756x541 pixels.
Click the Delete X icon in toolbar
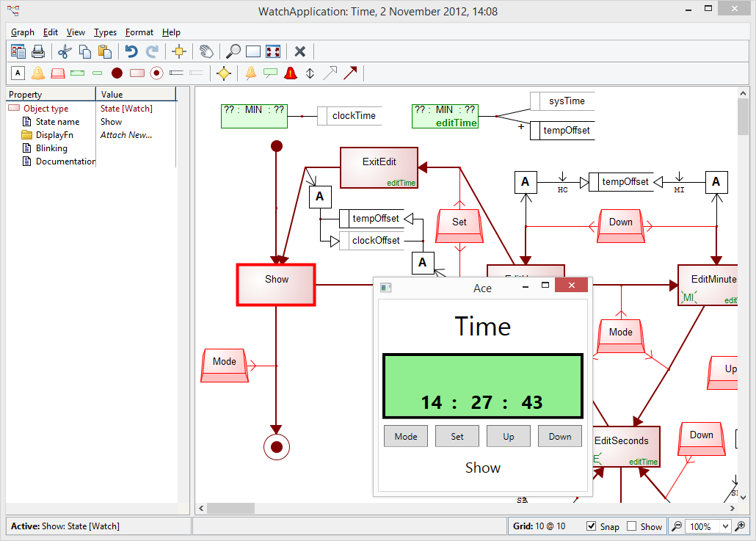[x=300, y=51]
